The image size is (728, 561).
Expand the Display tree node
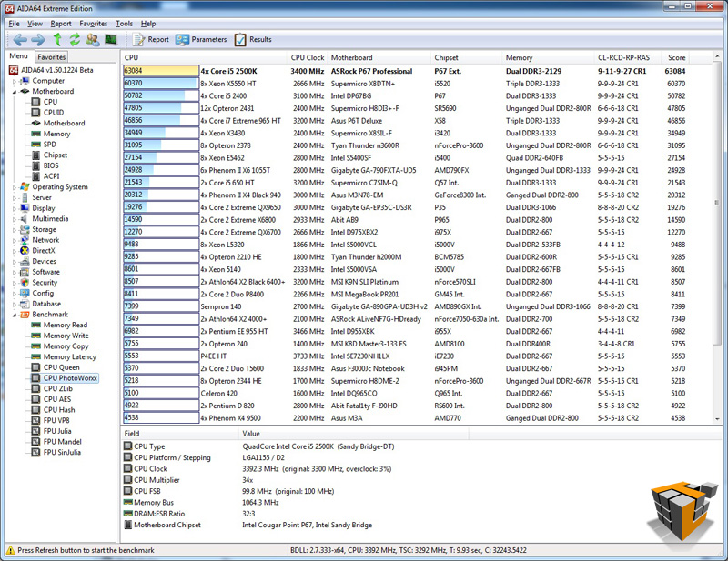[15, 209]
